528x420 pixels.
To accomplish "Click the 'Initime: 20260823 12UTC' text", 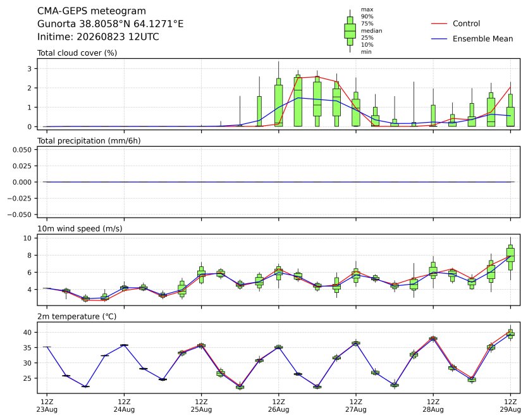I will point(98,37).
